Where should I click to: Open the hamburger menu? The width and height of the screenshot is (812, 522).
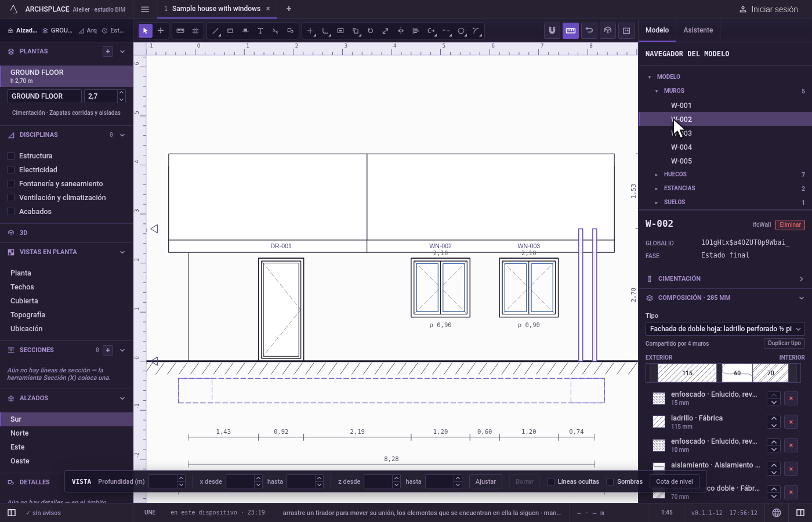coord(145,9)
